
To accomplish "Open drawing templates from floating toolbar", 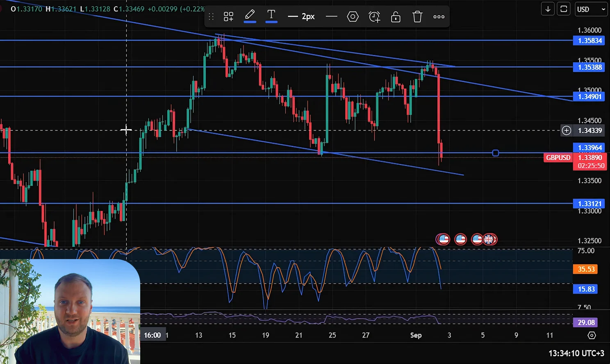I will 228,17.
